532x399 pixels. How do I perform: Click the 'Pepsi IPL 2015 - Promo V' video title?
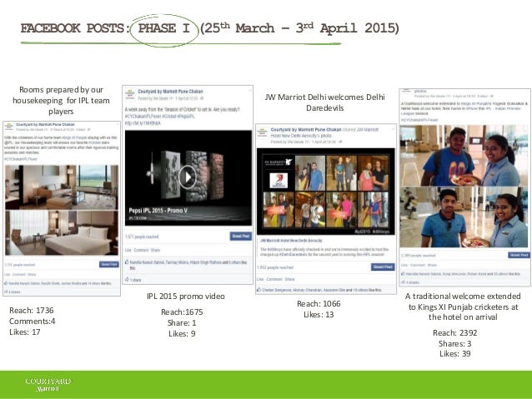(158, 211)
